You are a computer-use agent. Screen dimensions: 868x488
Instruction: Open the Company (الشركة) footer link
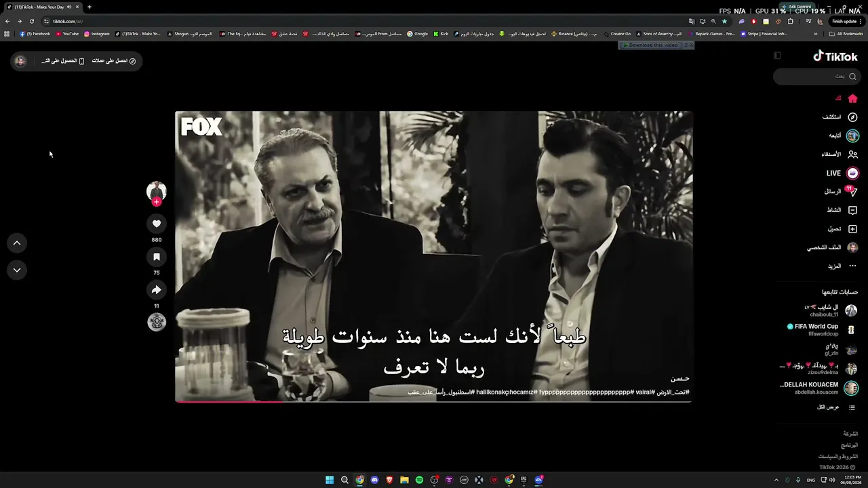click(850, 434)
